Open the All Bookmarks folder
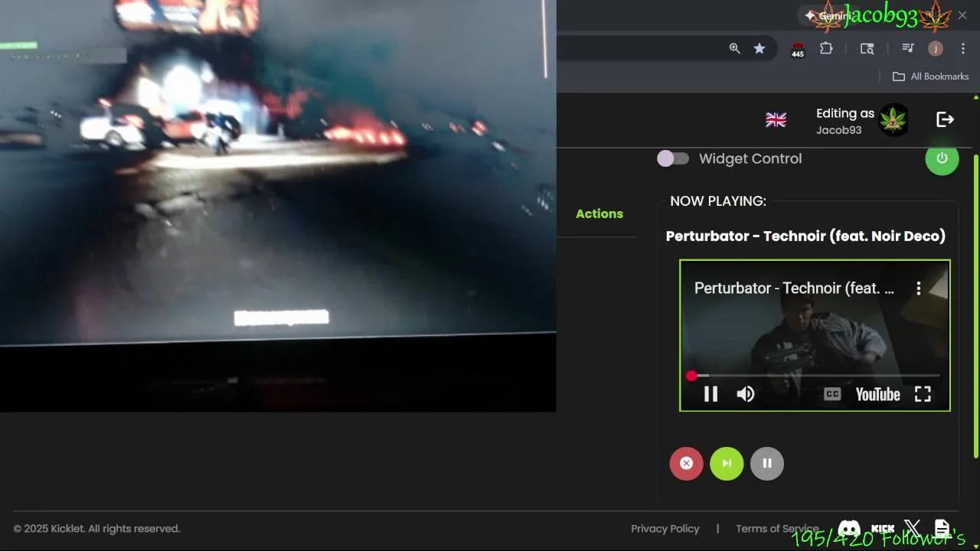 (x=931, y=77)
